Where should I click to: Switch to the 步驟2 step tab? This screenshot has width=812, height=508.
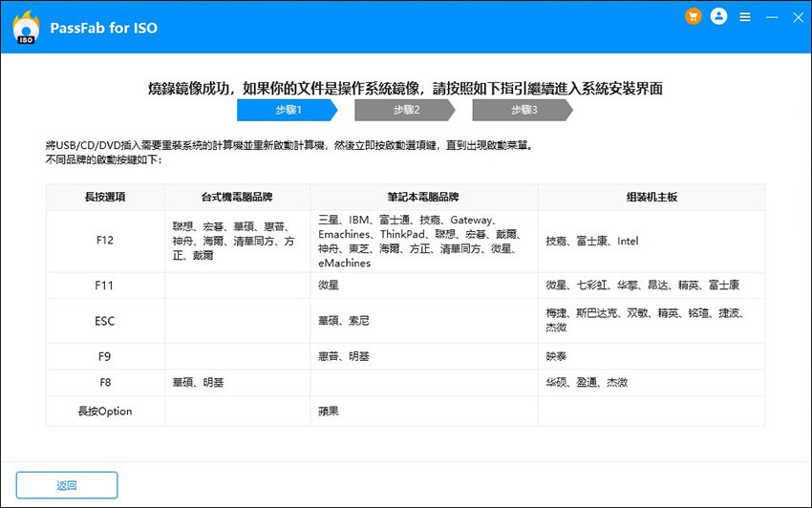pyautogui.click(x=404, y=111)
